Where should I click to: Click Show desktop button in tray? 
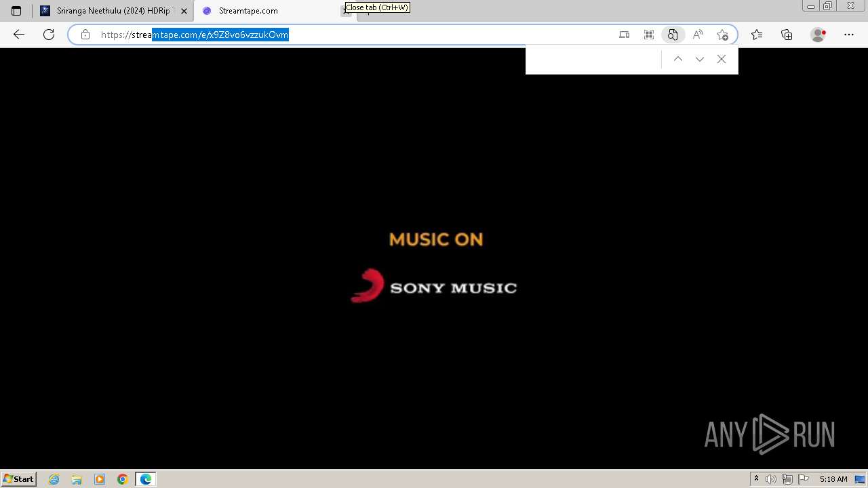tap(861, 479)
